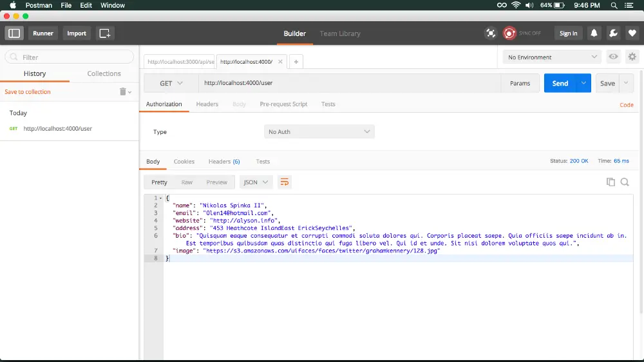Switch to the Collections tab
Image resolution: width=644 pixels, height=362 pixels.
tap(104, 73)
